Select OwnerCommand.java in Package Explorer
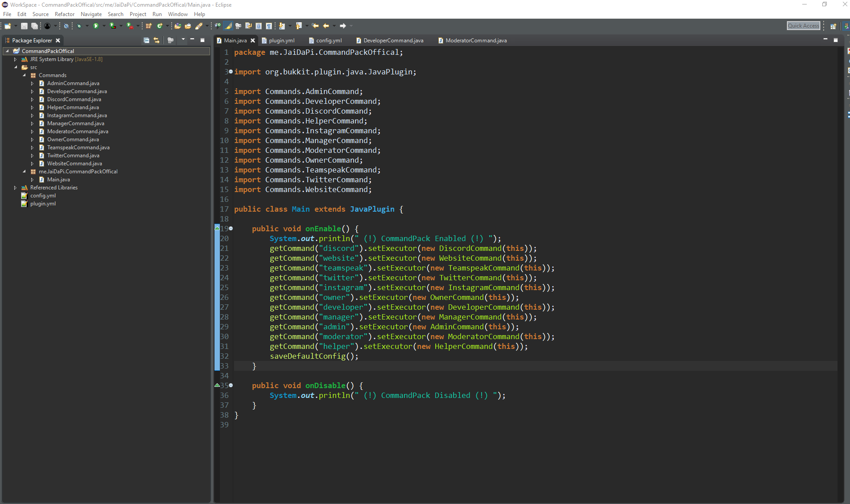Image resolution: width=850 pixels, height=504 pixels. pos(73,139)
